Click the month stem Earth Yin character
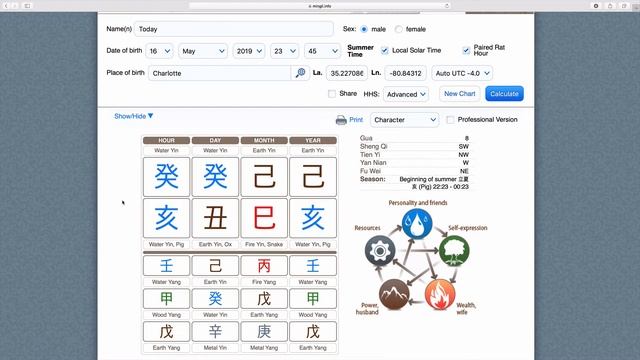Image resolution: width=640 pixels, height=360 pixels. pyautogui.click(x=264, y=177)
